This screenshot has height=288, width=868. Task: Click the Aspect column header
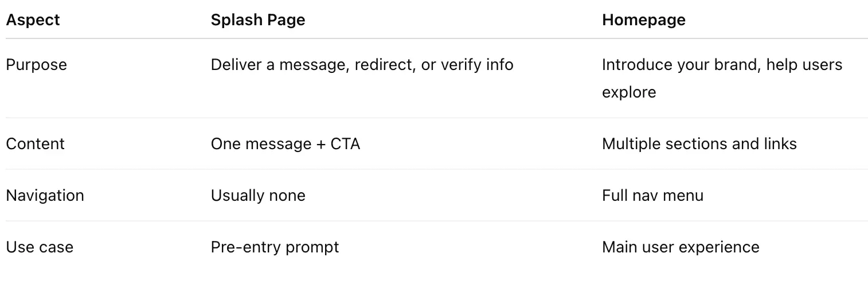(33, 20)
